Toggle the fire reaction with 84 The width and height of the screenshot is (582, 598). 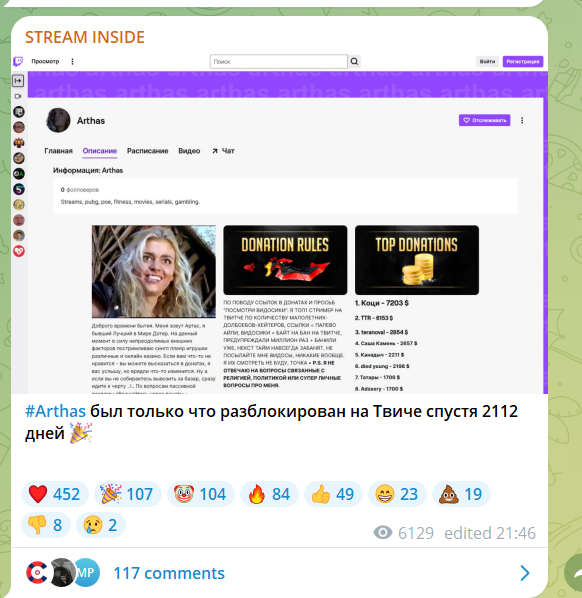pyautogui.click(x=269, y=494)
